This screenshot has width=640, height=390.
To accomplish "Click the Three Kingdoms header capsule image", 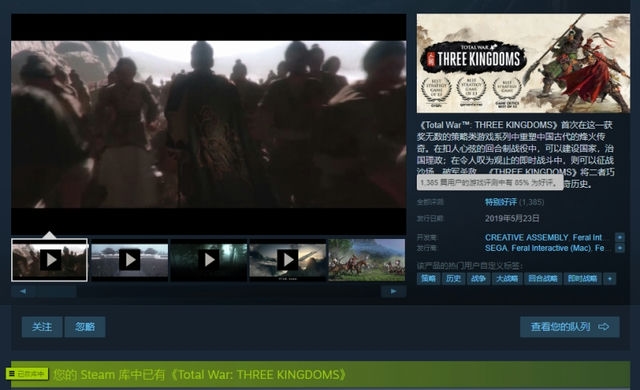I will tap(523, 63).
